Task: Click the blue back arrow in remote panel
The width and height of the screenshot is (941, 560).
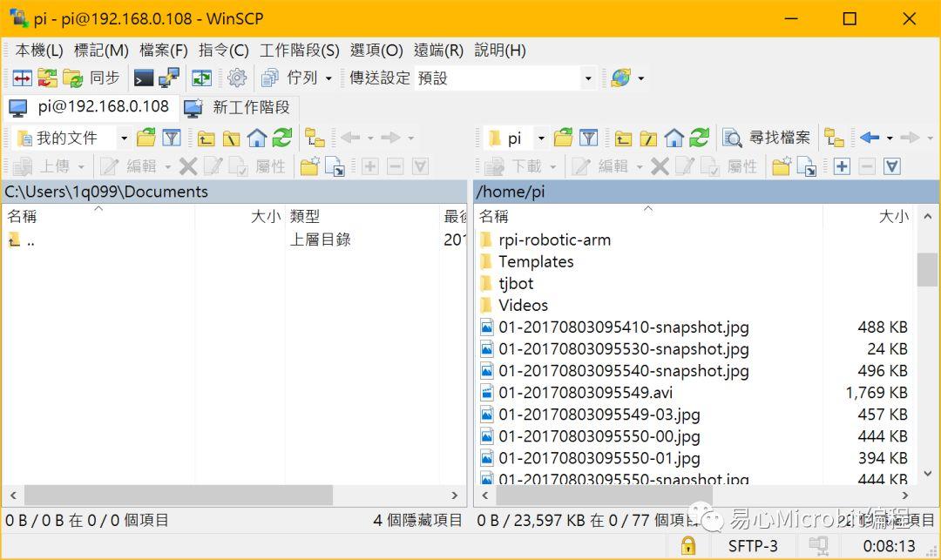Action: [x=869, y=138]
